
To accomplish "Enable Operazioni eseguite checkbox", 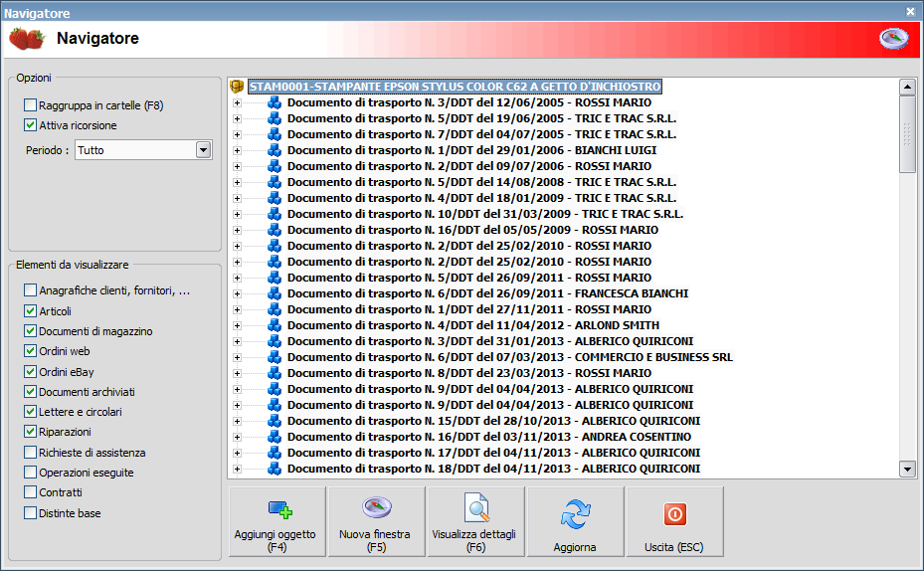I will pos(30,473).
